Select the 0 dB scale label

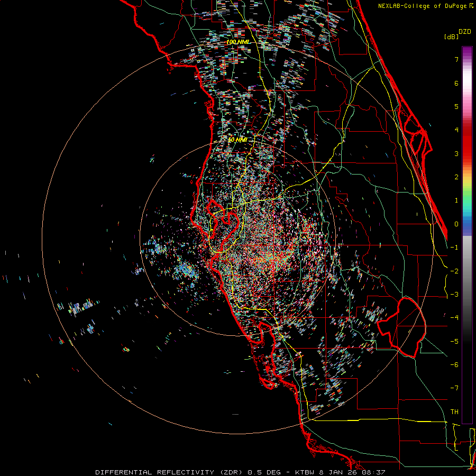pos(456,224)
